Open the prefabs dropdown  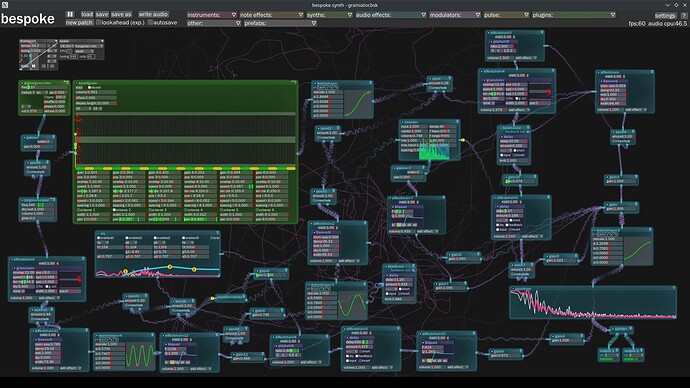(x=280, y=23)
